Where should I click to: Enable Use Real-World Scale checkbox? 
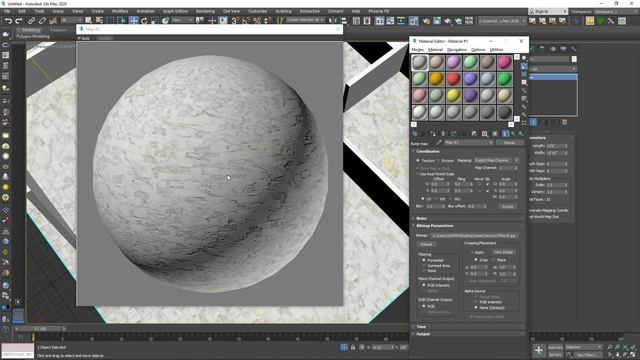point(418,174)
